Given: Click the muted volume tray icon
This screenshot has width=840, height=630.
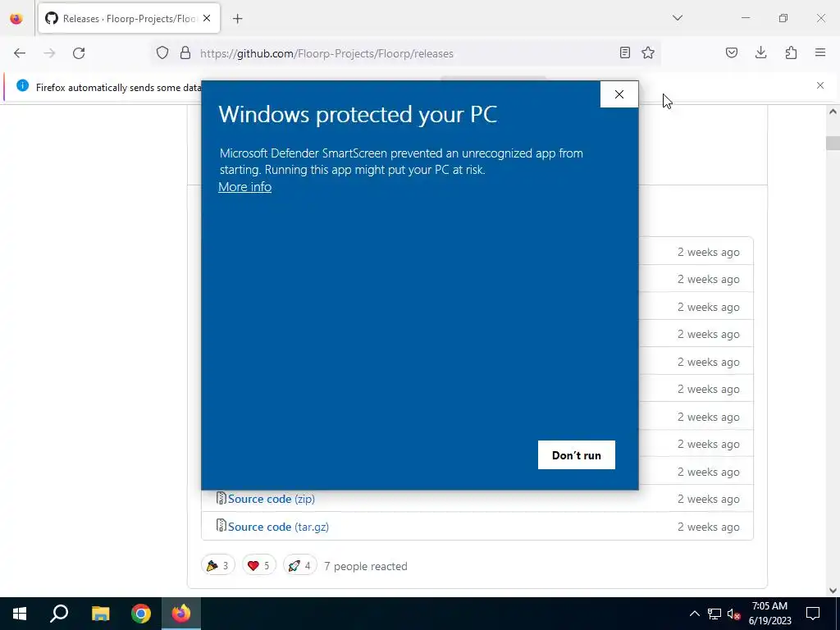Looking at the screenshot, I should (x=733, y=614).
